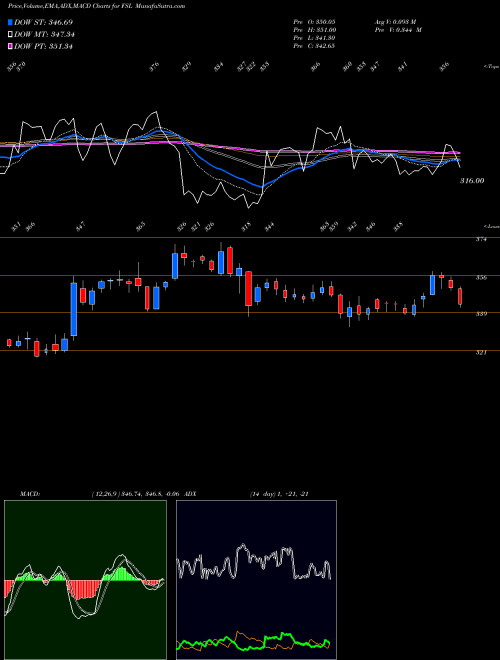Select the 'DOW PT: 351.34' legend text
The height and width of the screenshot is (660, 500).
(43, 46)
